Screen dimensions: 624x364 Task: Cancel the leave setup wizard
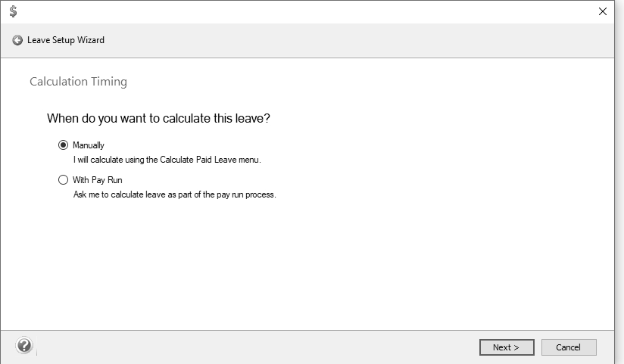568,347
